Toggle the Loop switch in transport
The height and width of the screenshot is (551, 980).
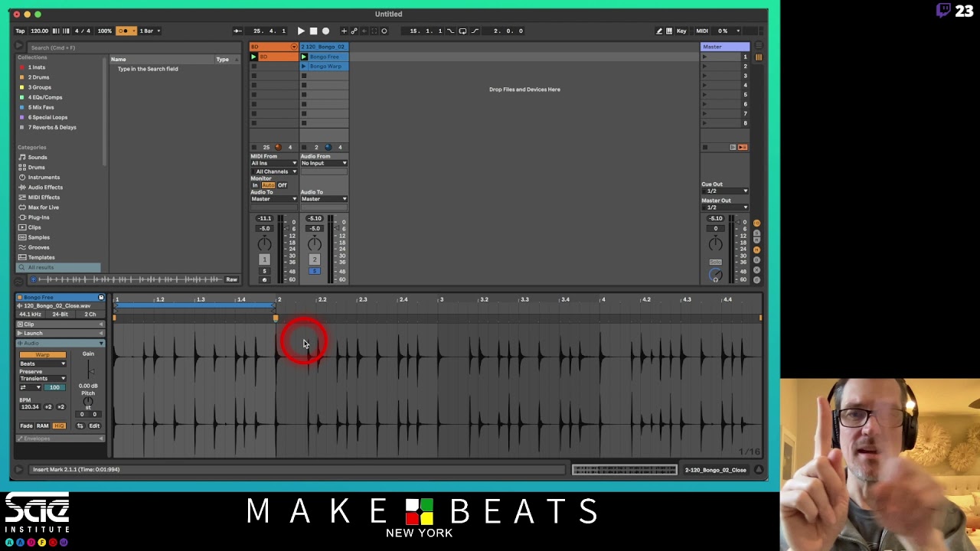(462, 31)
